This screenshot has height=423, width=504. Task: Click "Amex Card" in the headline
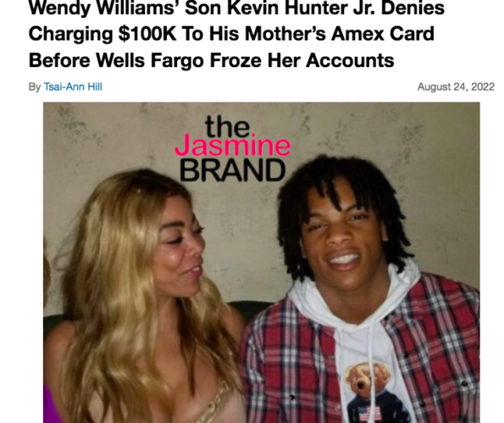383,34
